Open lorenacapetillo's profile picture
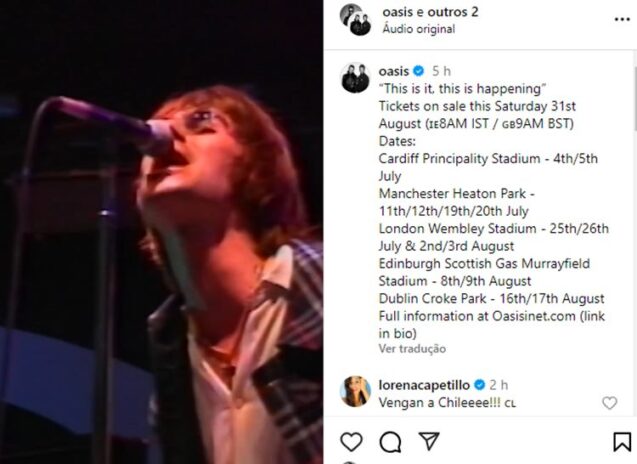This screenshot has width=637, height=464. (355, 391)
